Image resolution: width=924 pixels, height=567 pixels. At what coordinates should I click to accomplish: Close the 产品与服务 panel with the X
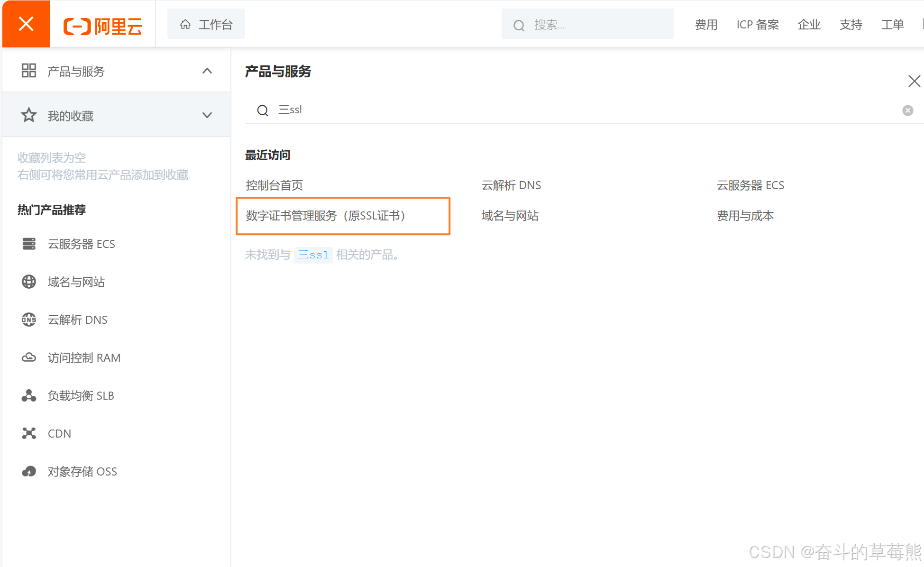(914, 81)
